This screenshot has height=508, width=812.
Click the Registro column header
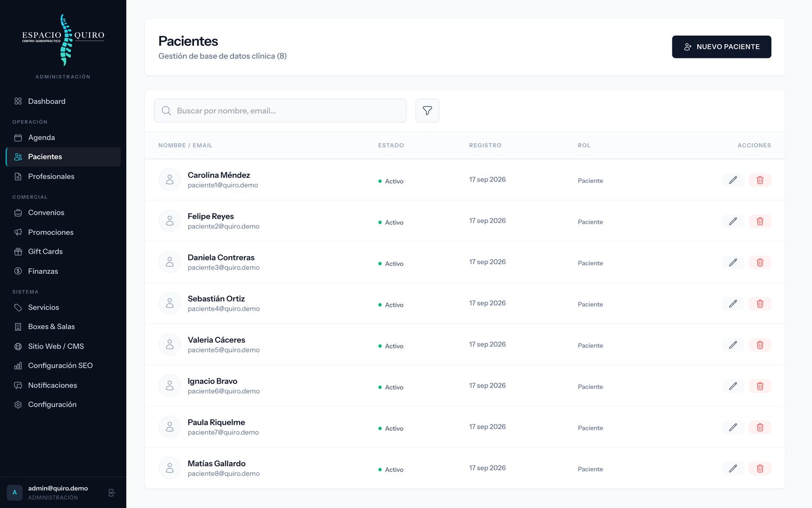click(485, 145)
